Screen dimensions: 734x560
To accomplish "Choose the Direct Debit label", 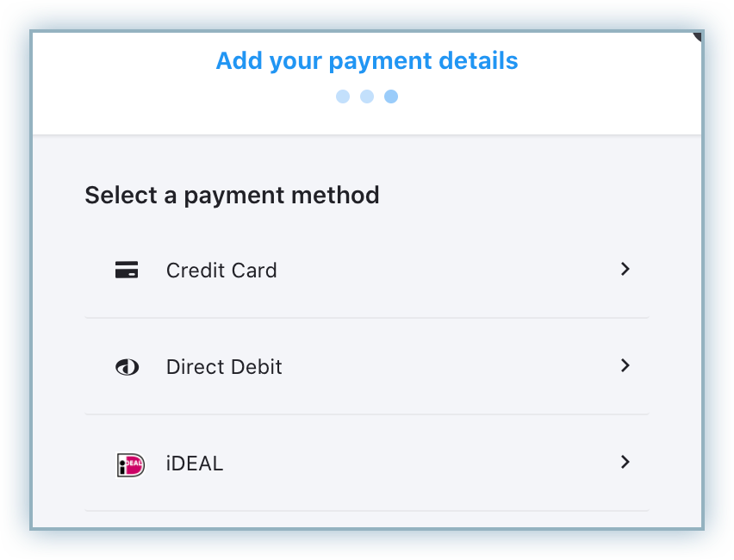I will tap(224, 367).
